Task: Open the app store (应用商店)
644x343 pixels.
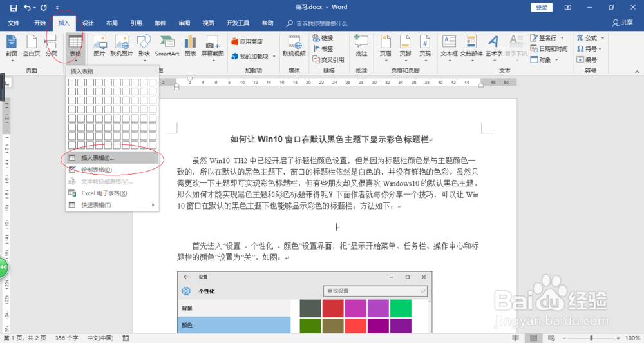Action: click(247, 41)
